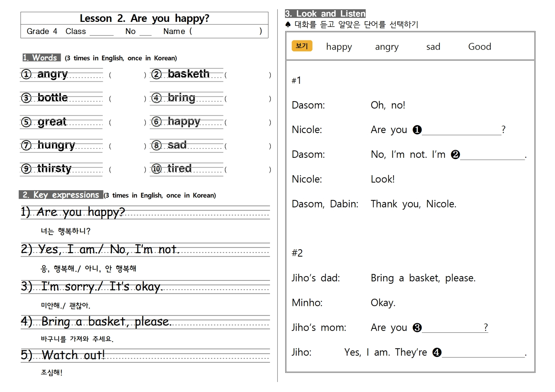Click the expression '1) Are you happy?'

click(x=73, y=212)
